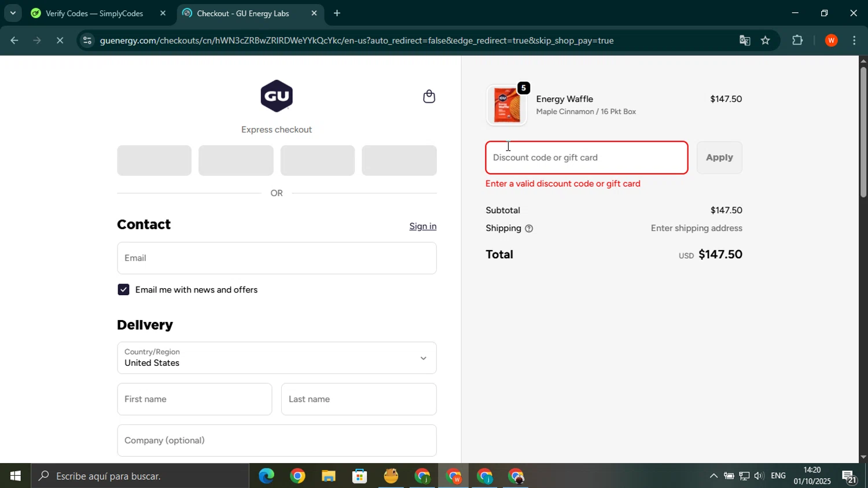Screen dimensions: 868x488
Task: Focus the Company (optional) field
Action: [277, 441]
